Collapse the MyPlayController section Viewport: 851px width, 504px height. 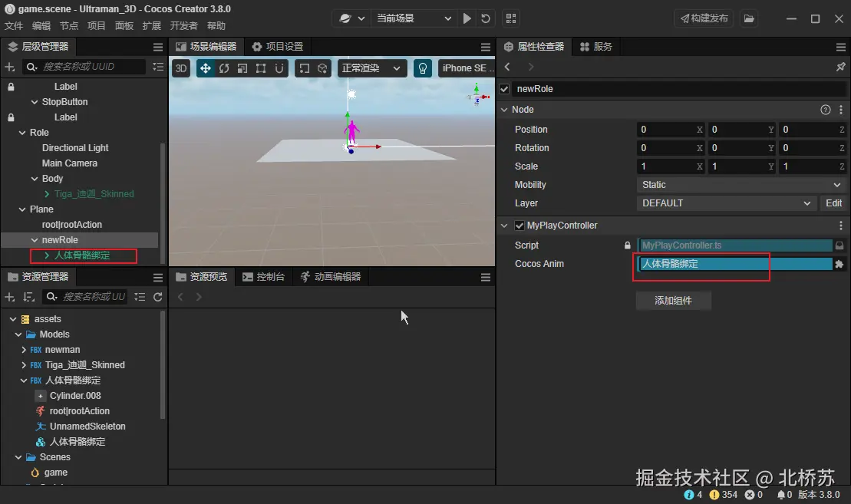click(504, 226)
